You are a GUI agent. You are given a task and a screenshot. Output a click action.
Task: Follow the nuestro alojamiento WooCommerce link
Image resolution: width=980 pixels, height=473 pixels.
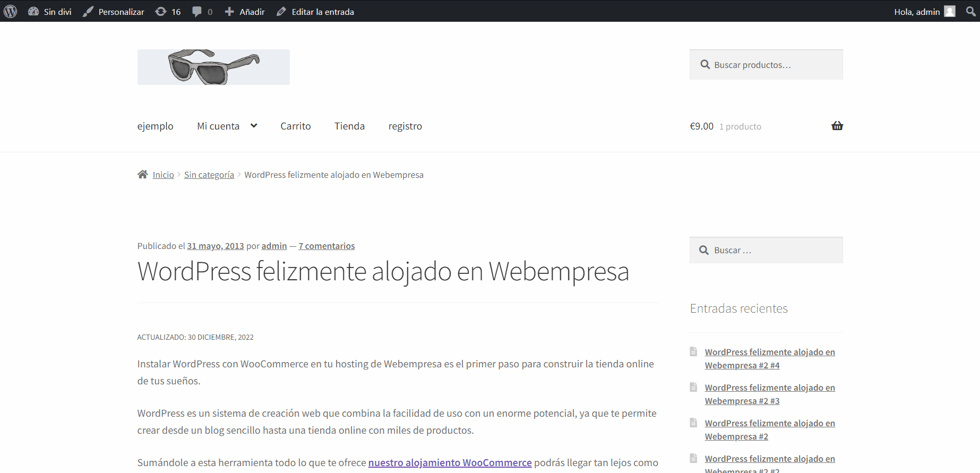pyautogui.click(x=450, y=462)
